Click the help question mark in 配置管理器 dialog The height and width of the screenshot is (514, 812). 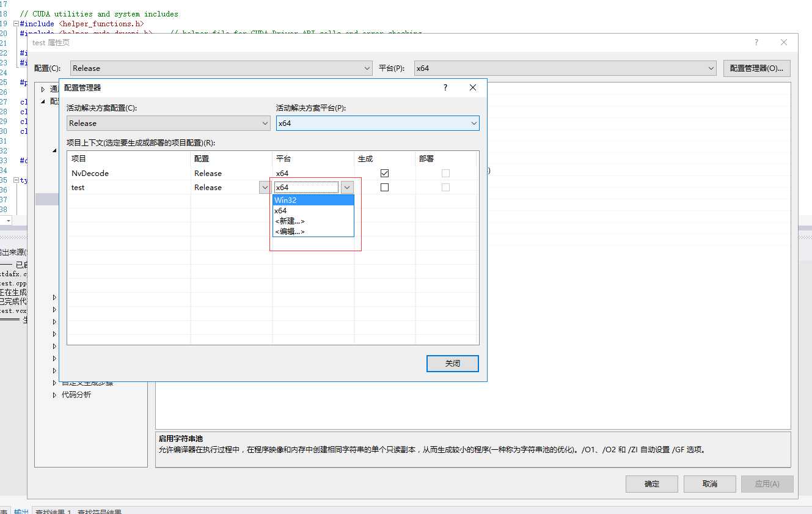pyautogui.click(x=445, y=87)
